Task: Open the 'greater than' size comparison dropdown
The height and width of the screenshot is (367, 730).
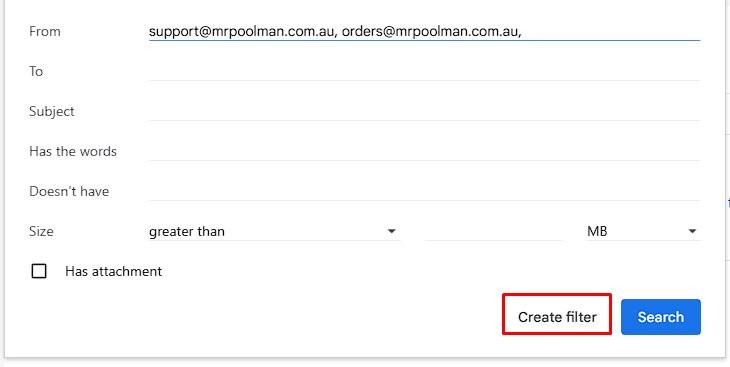Action: click(273, 231)
